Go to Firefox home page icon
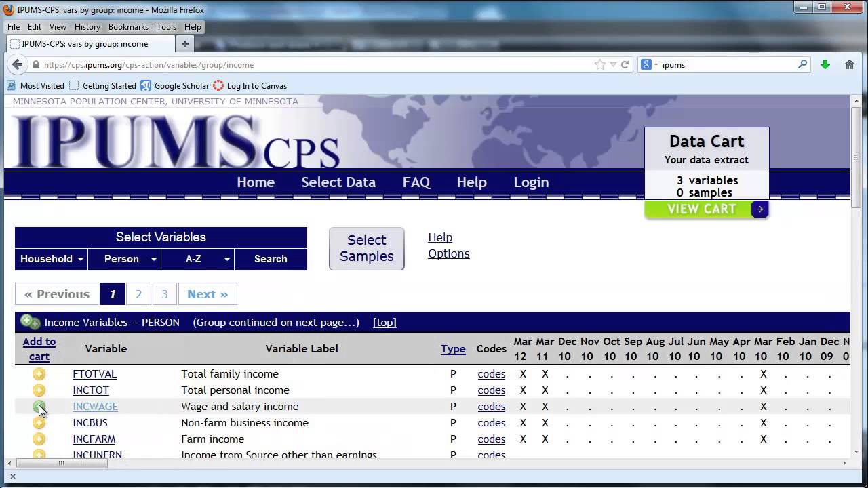 (x=849, y=65)
